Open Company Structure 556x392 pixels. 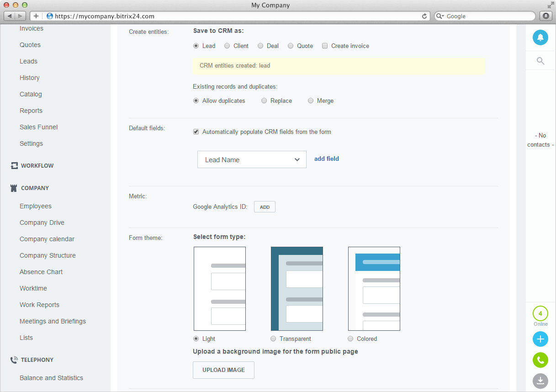(48, 255)
